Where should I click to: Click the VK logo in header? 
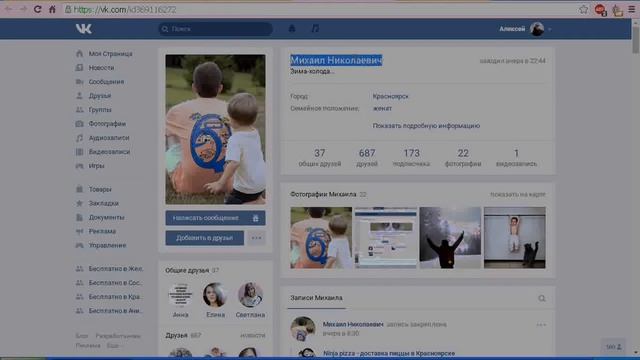click(84, 29)
